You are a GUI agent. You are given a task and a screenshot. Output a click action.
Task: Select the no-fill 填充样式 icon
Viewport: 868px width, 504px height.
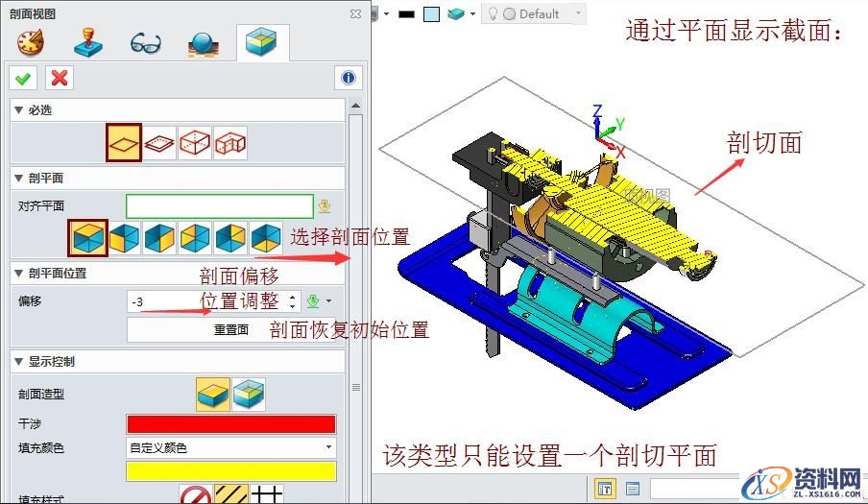196,495
